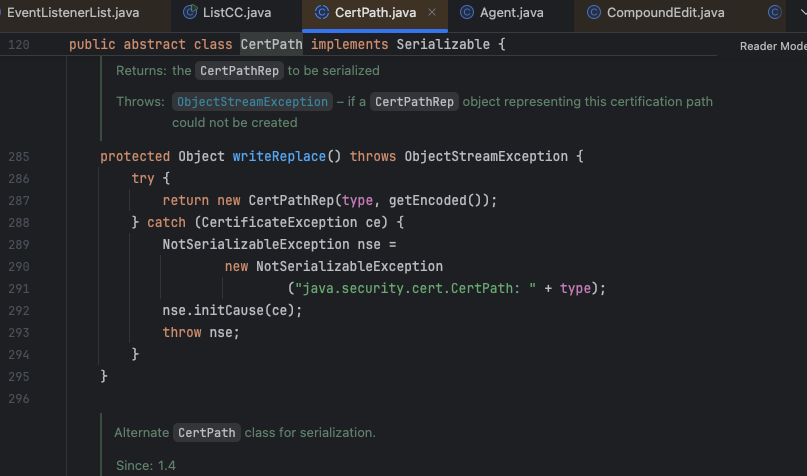Open the CompoundEdit.java tab

point(665,13)
